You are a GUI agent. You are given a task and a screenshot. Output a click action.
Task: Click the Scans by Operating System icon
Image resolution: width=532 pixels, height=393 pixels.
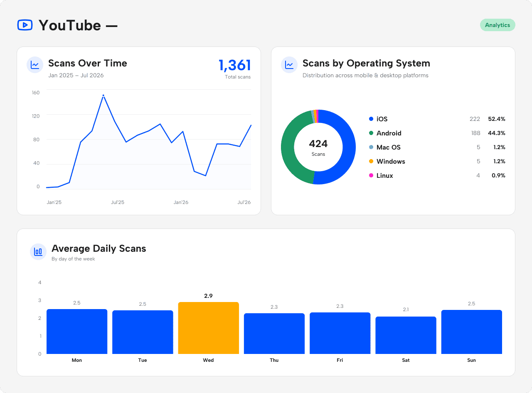coord(289,65)
